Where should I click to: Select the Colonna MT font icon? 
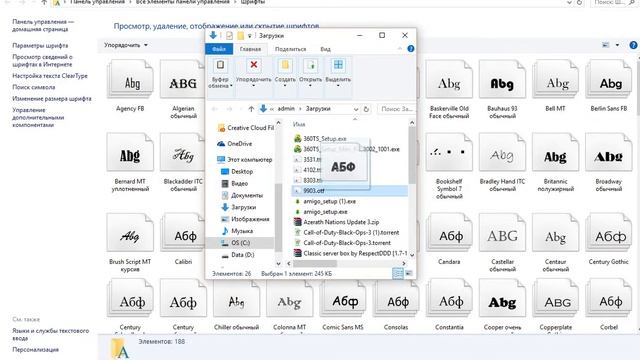(289, 298)
